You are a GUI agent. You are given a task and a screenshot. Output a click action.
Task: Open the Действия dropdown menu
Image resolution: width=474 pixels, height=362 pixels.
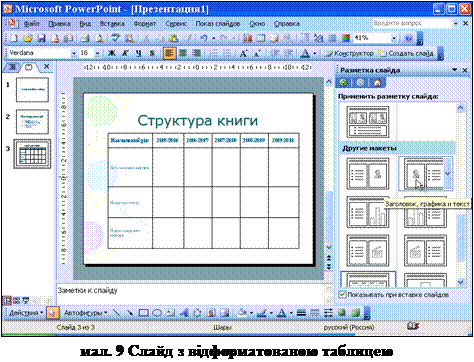tap(26, 313)
